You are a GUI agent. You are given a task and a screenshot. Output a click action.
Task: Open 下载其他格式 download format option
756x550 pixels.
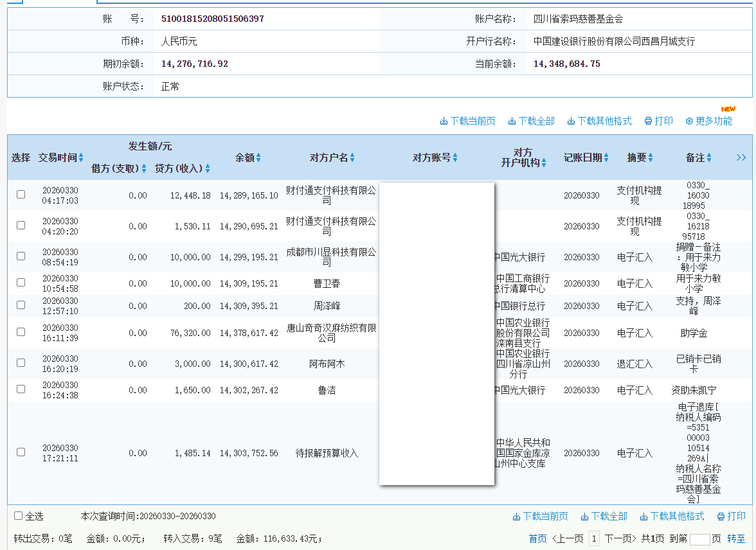[598, 120]
